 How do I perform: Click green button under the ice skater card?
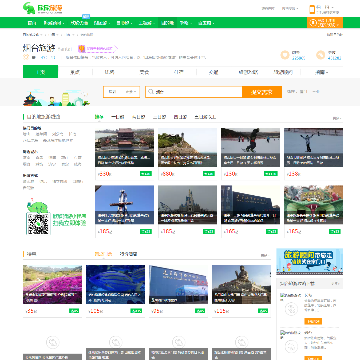click(x=271, y=174)
